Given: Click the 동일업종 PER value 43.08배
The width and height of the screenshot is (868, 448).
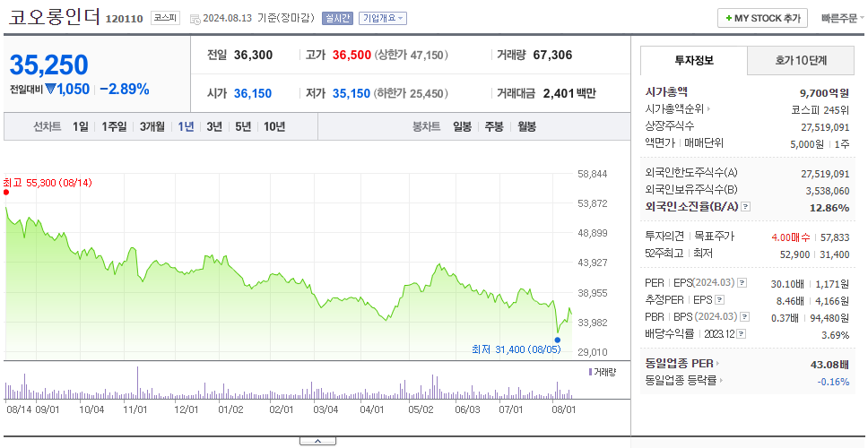Looking at the screenshot, I should click(829, 365).
